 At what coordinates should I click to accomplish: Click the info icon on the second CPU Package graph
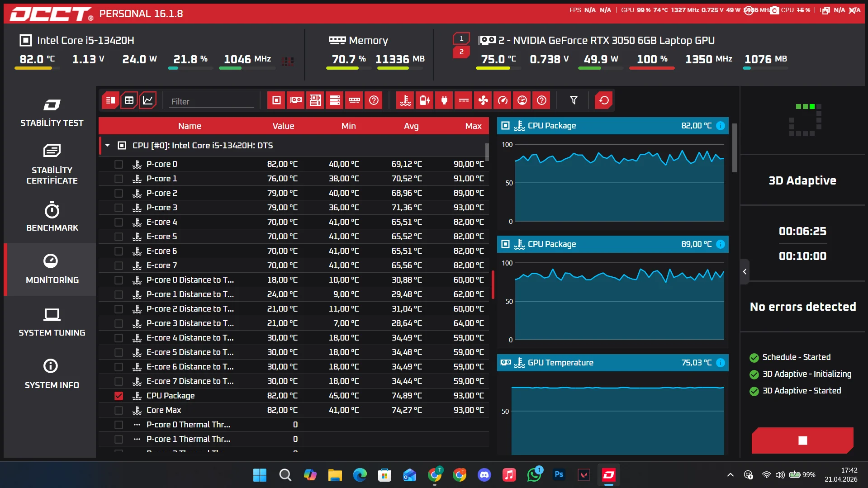721,244
